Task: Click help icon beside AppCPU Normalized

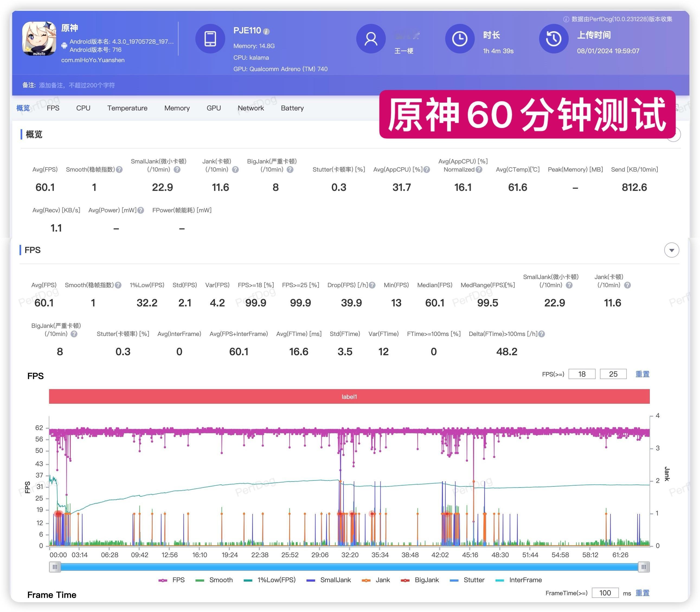Action: (x=479, y=169)
